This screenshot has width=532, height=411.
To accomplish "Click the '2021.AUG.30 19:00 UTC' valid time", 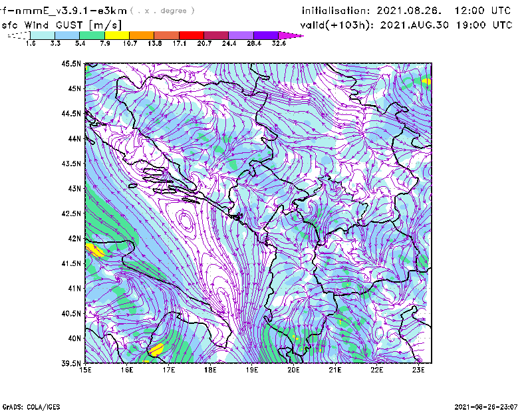I will 446,25.
